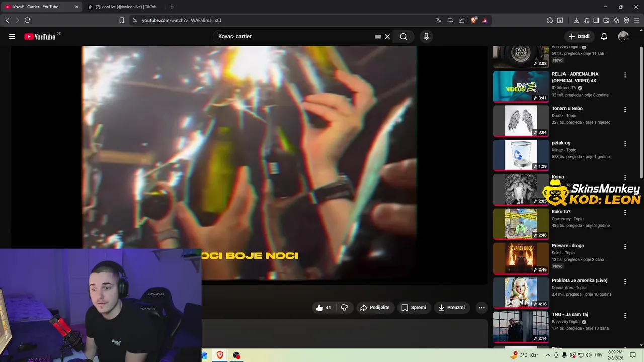Dislike the video with thumbs down
This screenshot has width=644, height=362.
[x=344, y=308]
